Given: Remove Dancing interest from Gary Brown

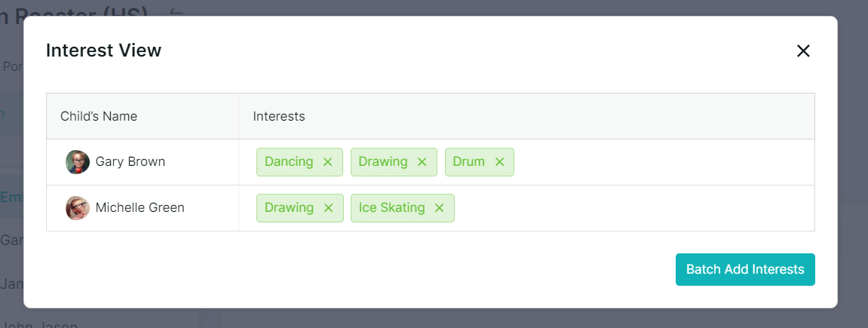Looking at the screenshot, I should (x=327, y=162).
